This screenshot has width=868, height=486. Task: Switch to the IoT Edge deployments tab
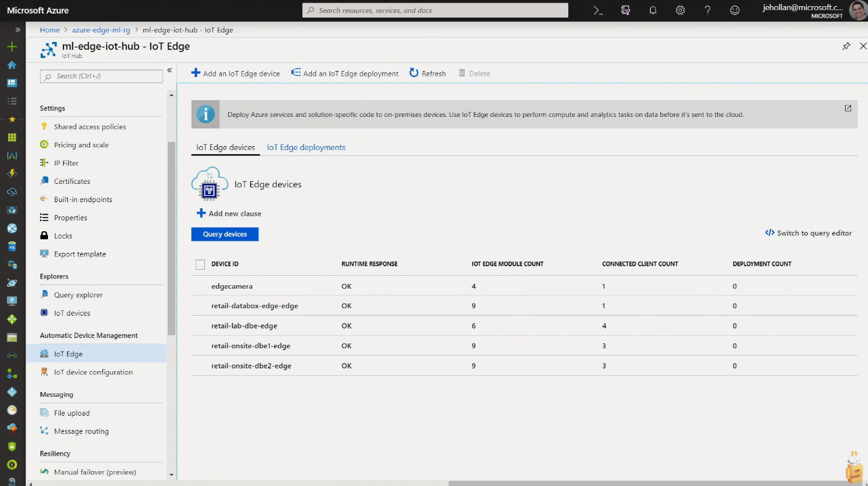pos(306,147)
